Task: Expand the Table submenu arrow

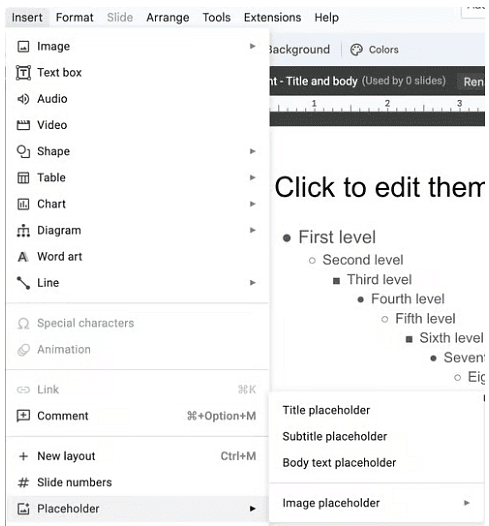Action: click(x=253, y=177)
